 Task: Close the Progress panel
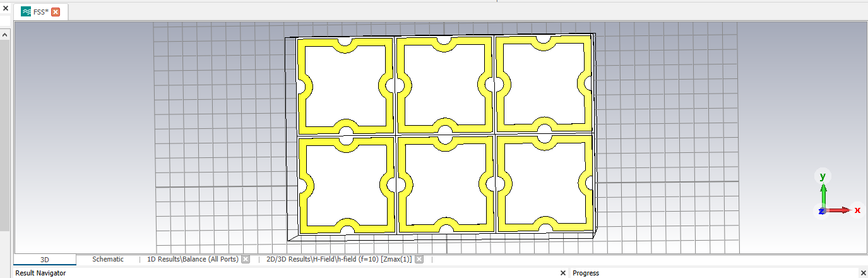click(863, 273)
